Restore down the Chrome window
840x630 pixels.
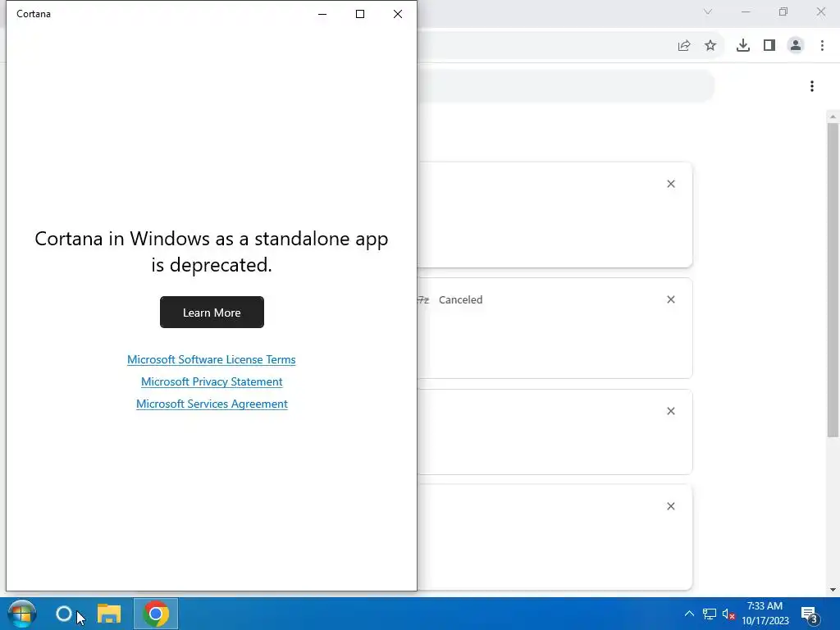click(783, 11)
